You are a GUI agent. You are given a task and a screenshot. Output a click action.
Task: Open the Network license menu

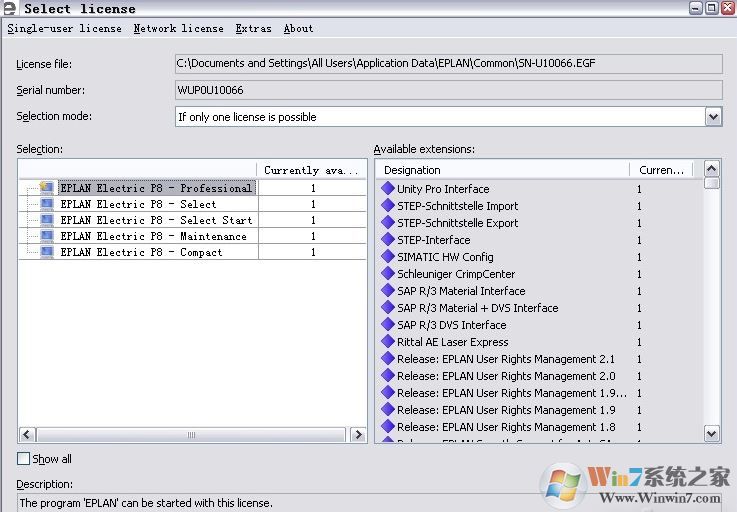coord(178,29)
